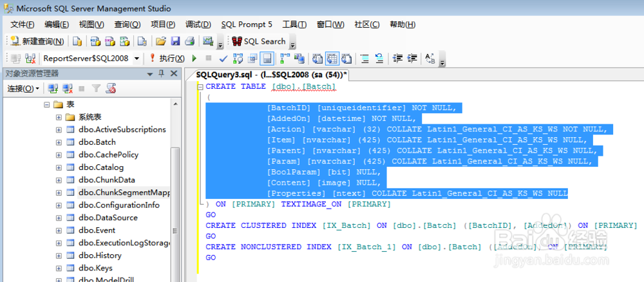The width and height of the screenshot is (644, 282).
Task: Click the comment out selected lines icon
Action: point(365,59)
